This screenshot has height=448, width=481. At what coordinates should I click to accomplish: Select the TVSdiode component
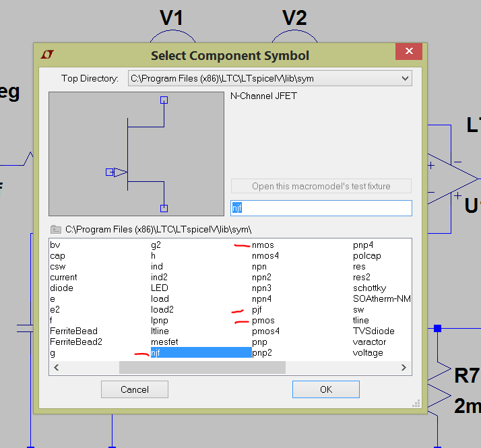pyautogui.click(x=374, y=331)
